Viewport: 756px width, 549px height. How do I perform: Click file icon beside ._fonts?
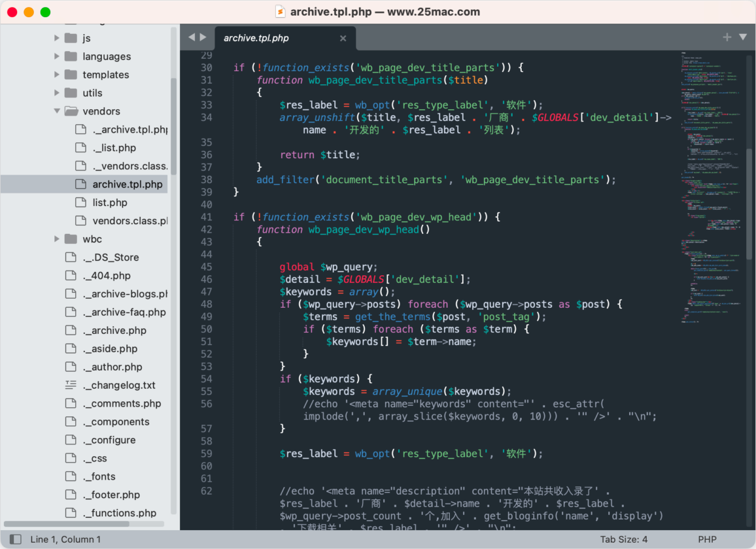pyautogui.click(x=71, y=476)
